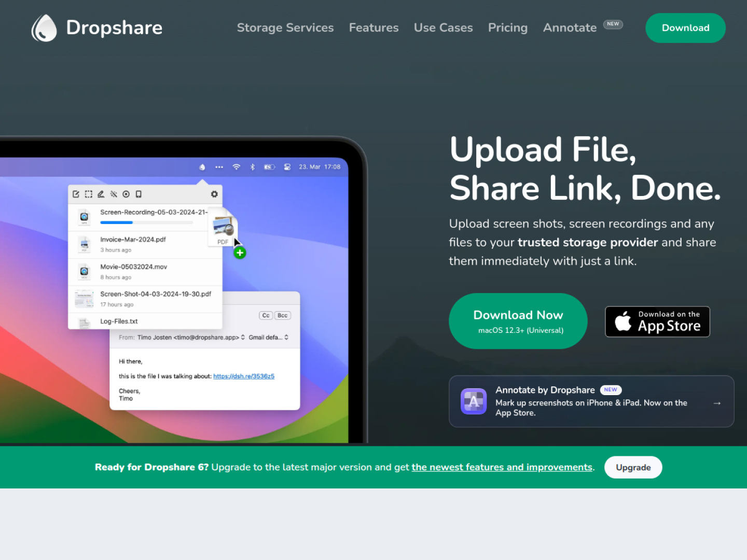Viewport: 747px width, 560px height.
Task: Click the dragged PDF file icon
Action: click(223, 228)
